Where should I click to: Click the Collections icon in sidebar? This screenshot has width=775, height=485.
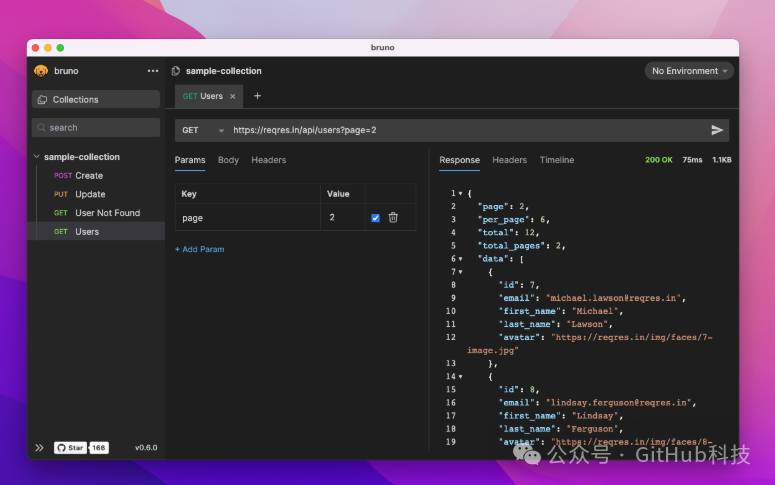pos(43,99)
